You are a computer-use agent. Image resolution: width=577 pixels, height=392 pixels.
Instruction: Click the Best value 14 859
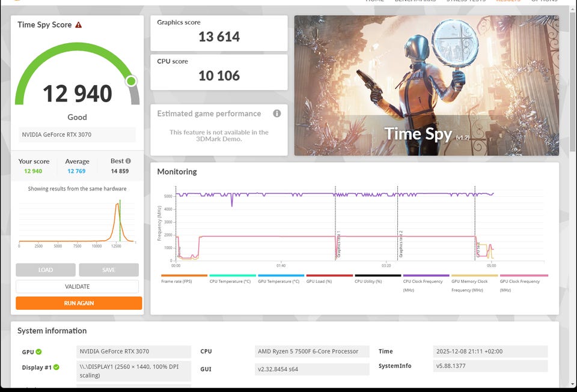120,171
